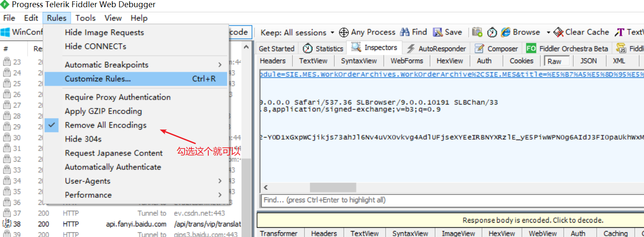This screenshot has height=237, width=644.
Task: Switch to request TextView tab
Action: click(x=313, y=61)
